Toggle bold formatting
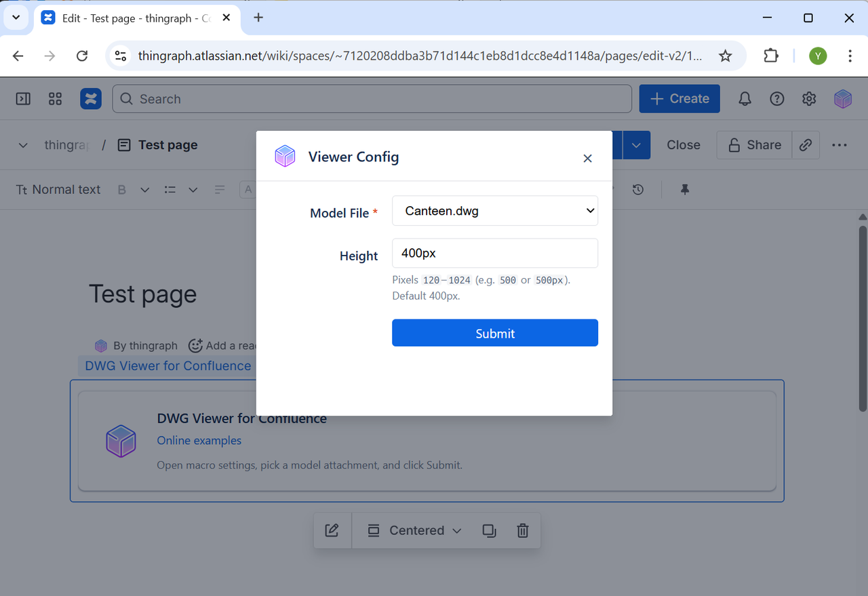 pos(122,190)
